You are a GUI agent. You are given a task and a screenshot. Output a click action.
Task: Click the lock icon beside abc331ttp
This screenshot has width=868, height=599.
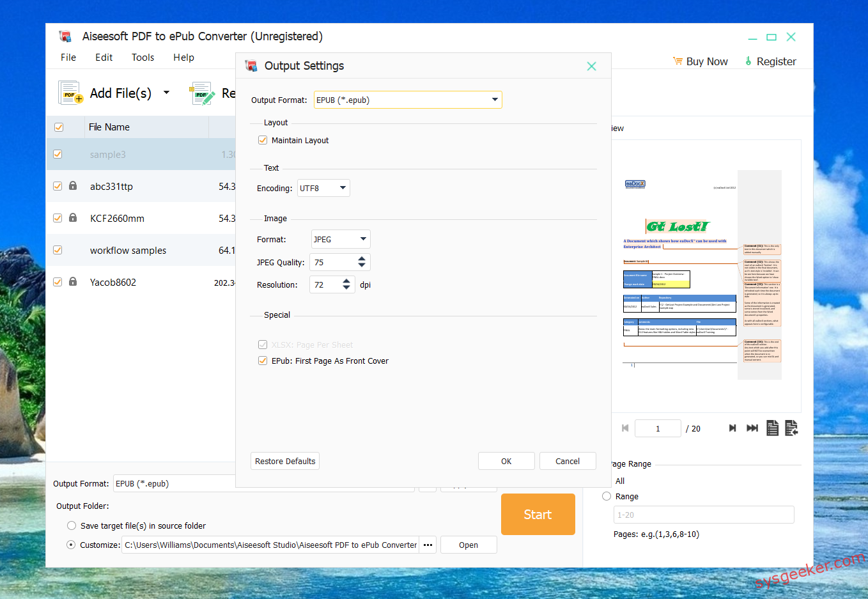tap(73, 186)
